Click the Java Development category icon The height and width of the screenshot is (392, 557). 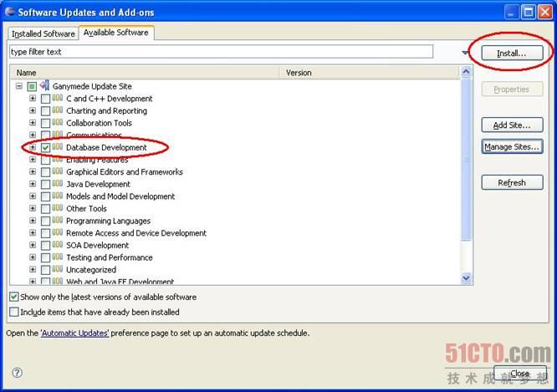pyautogui.click(x=58, y=183)
